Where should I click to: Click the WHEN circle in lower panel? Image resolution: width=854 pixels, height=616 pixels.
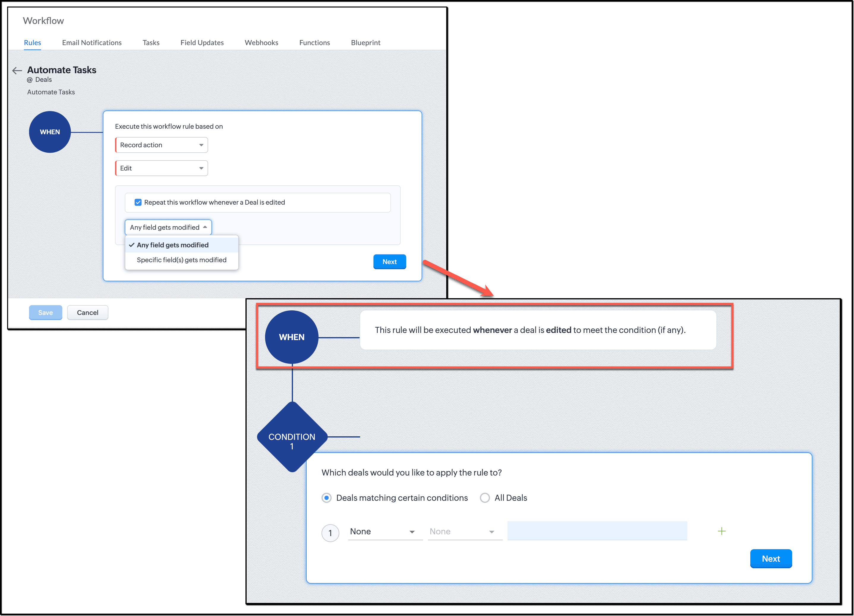pos(292,337)
